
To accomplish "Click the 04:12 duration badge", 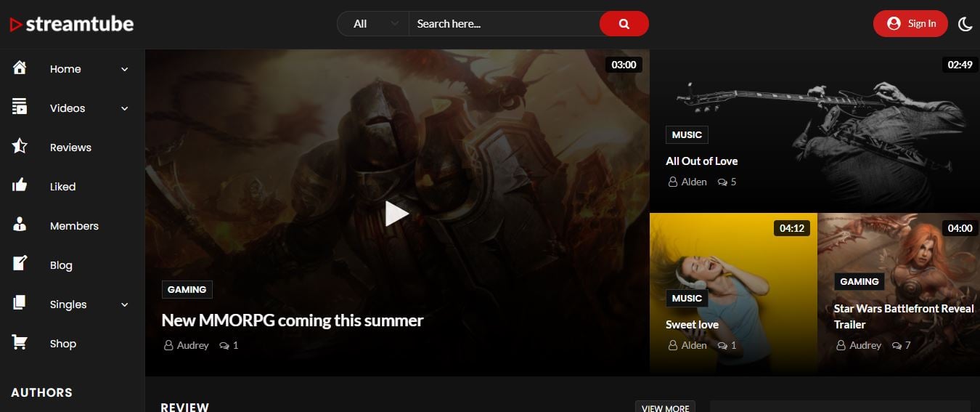I will [792, 228].
